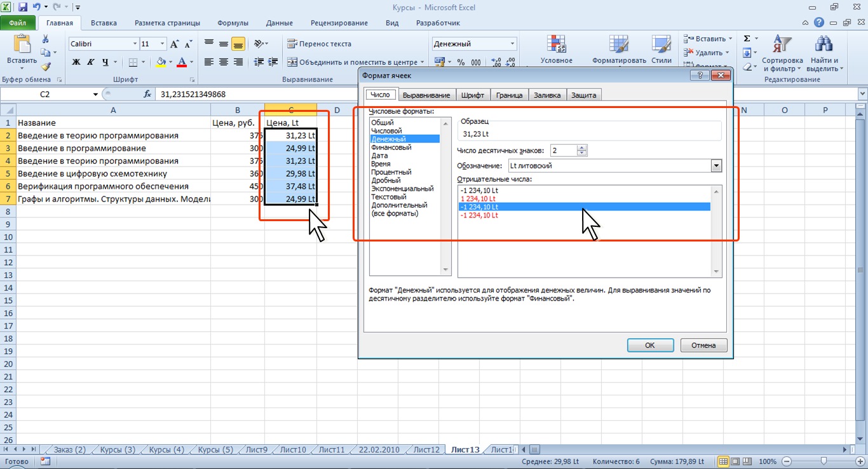Apply cell borders icon

click(133, 62)
